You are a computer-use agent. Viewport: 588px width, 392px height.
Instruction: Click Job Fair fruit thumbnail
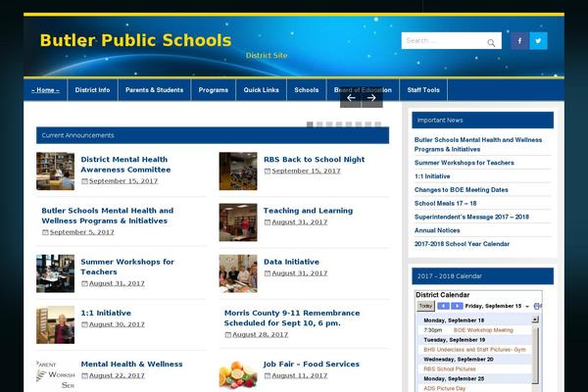[x=238, y=374]
